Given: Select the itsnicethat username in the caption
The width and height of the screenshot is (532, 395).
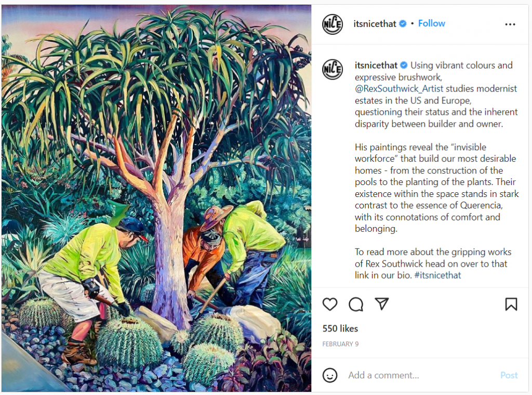Looking at the screenshot, I should 376,65.
